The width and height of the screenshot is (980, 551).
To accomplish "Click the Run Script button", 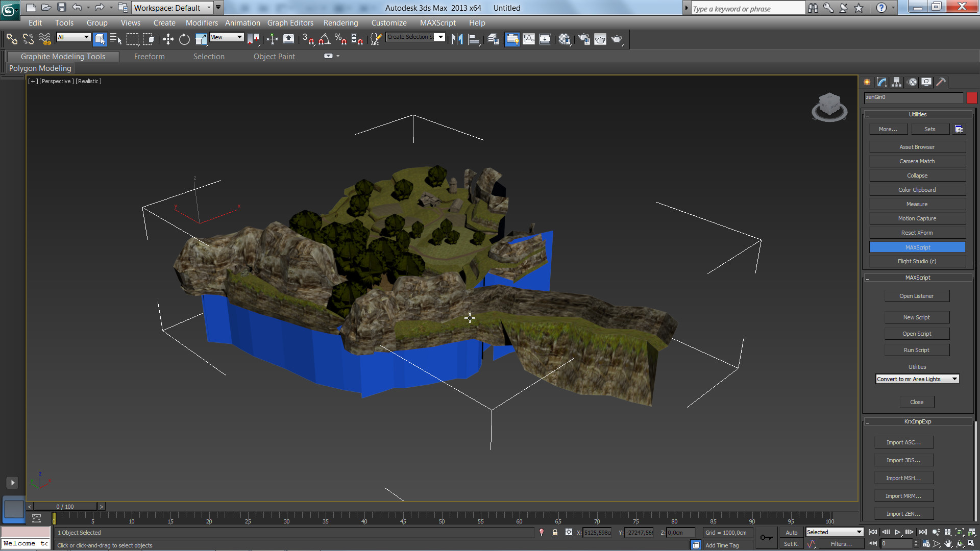I will 916,350.
